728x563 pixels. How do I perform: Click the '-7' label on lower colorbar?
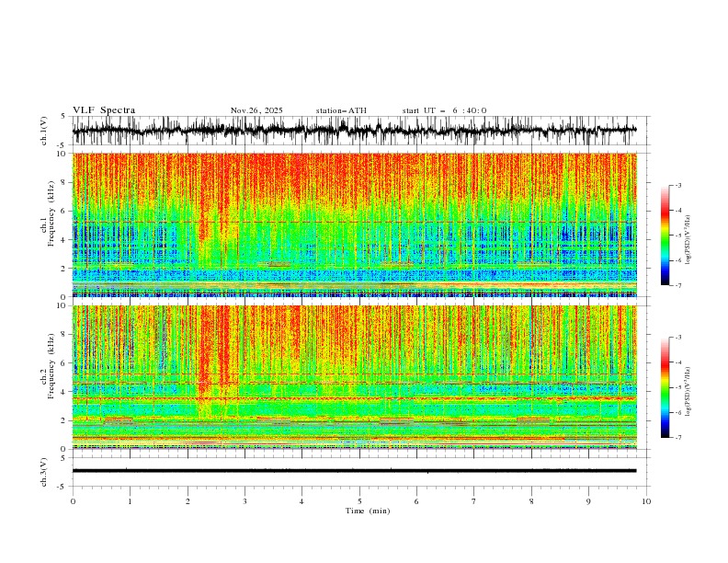pos(677,438)
